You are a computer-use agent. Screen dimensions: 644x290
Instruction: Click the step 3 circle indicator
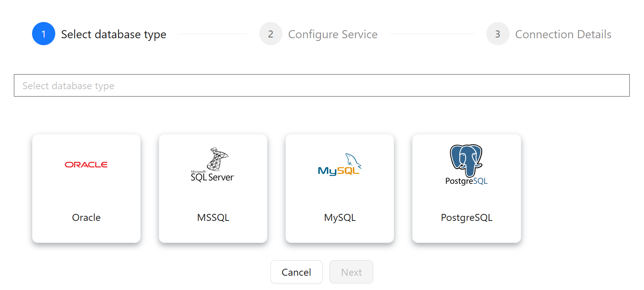[498, 34]
